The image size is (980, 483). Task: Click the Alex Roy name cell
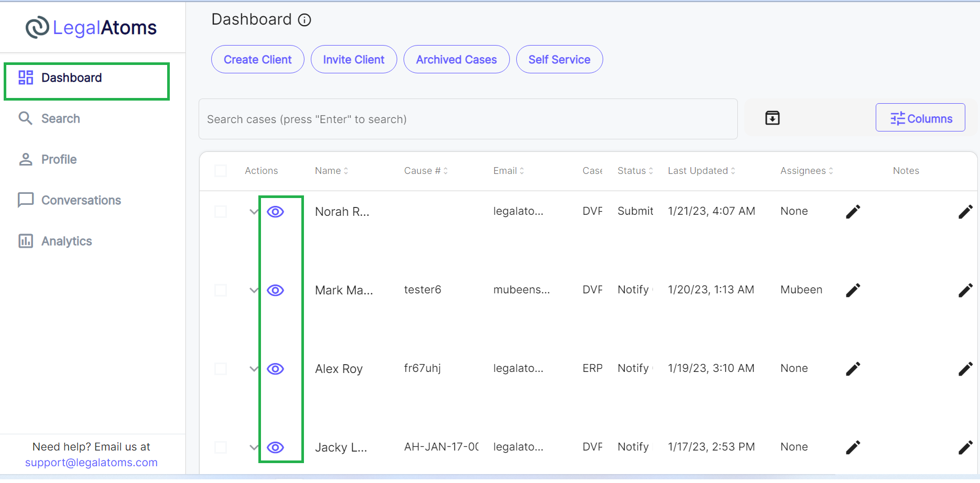pyautogui.click(x=339, y=369)
